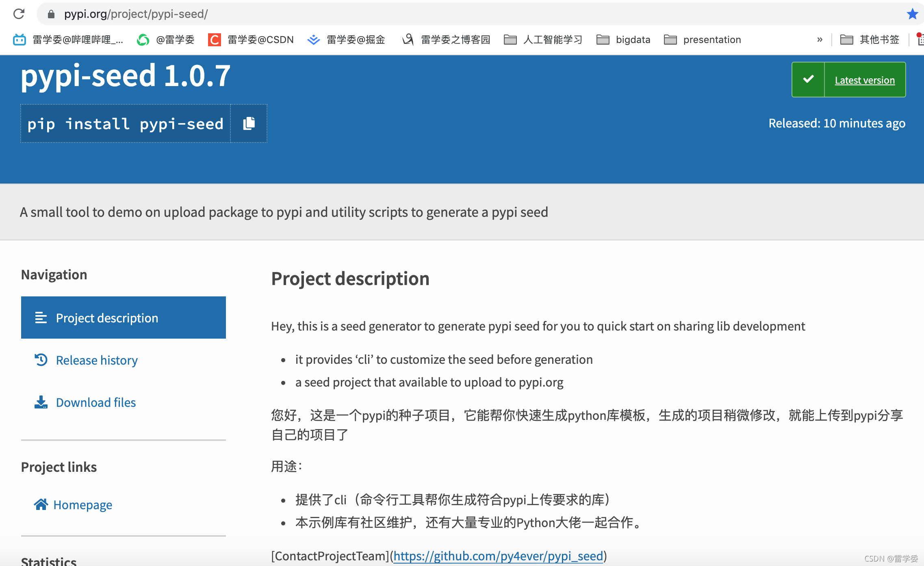Open the presentation bookmark folder
The height and width of the screenshot is (566, 924).
coord(703,39)
